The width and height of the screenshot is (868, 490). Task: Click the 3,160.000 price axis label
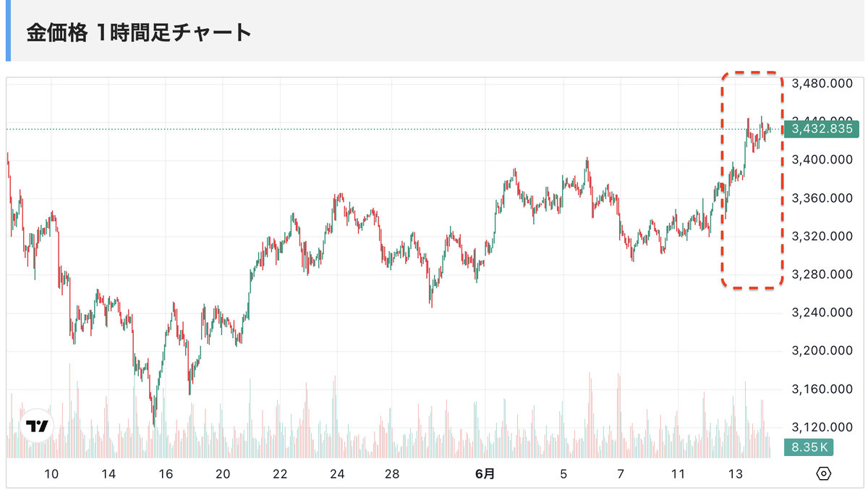822,390
